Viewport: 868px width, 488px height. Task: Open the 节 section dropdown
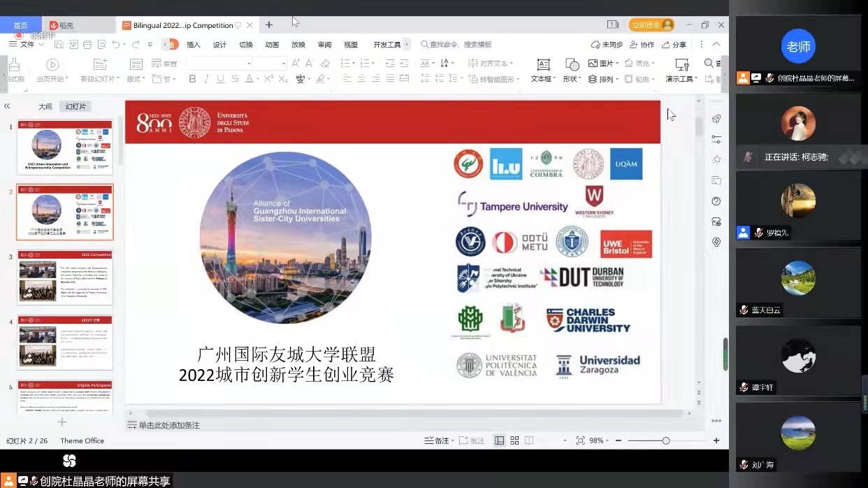tap(165, 79)
